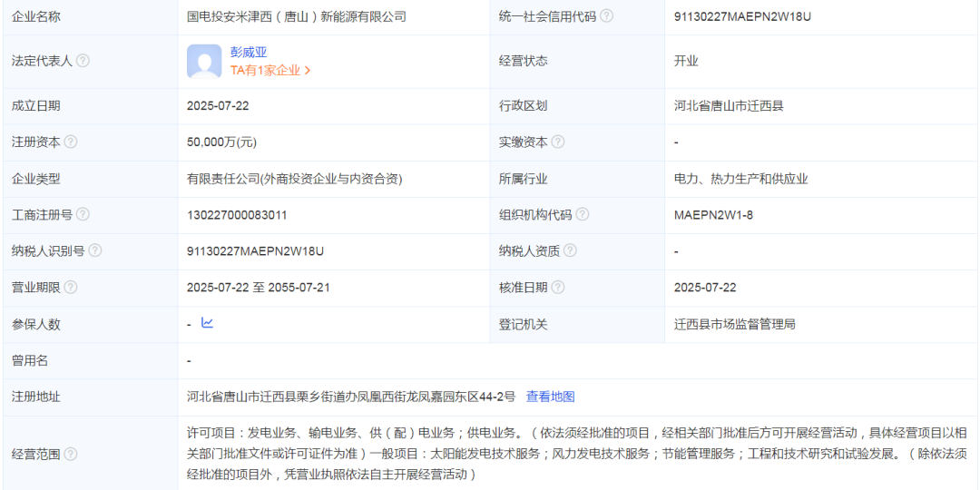This screenshot has height=490, width=980.
Task: Click help icon next to 纳税人资质
Action: pyautogui.click(x=570, y=251)
